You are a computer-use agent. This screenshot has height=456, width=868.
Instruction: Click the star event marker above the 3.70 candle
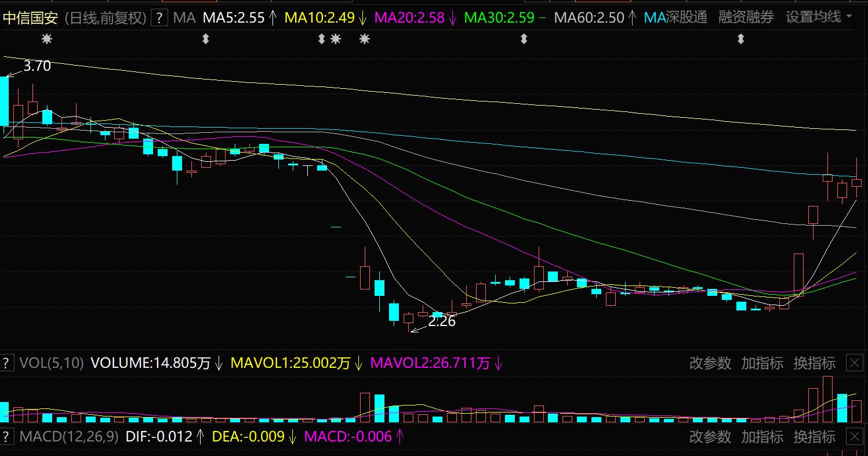pos(47,39)
